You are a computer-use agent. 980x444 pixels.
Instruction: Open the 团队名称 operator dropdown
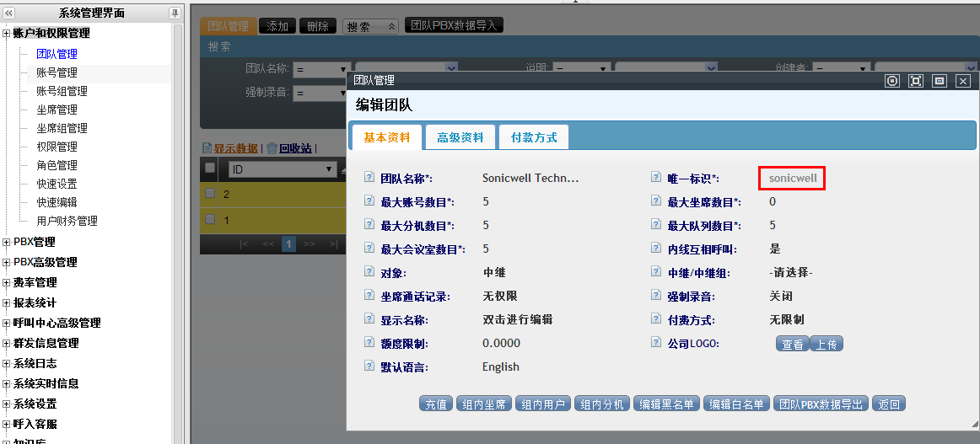(x=343, y=69)
